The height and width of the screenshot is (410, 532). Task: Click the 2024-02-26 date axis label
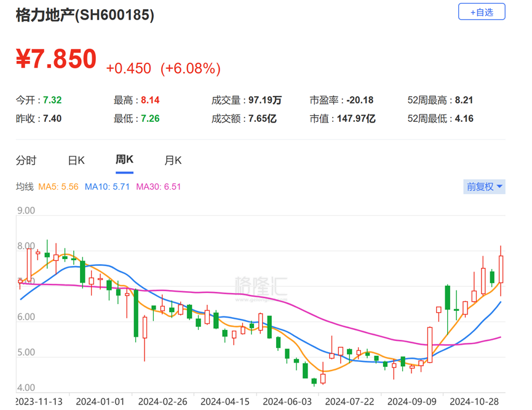click(162, 402)
